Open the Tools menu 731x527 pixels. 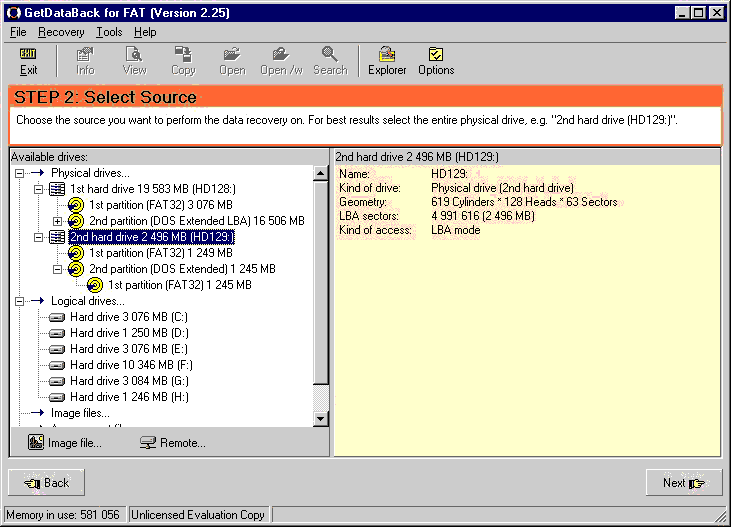(109, 32)
